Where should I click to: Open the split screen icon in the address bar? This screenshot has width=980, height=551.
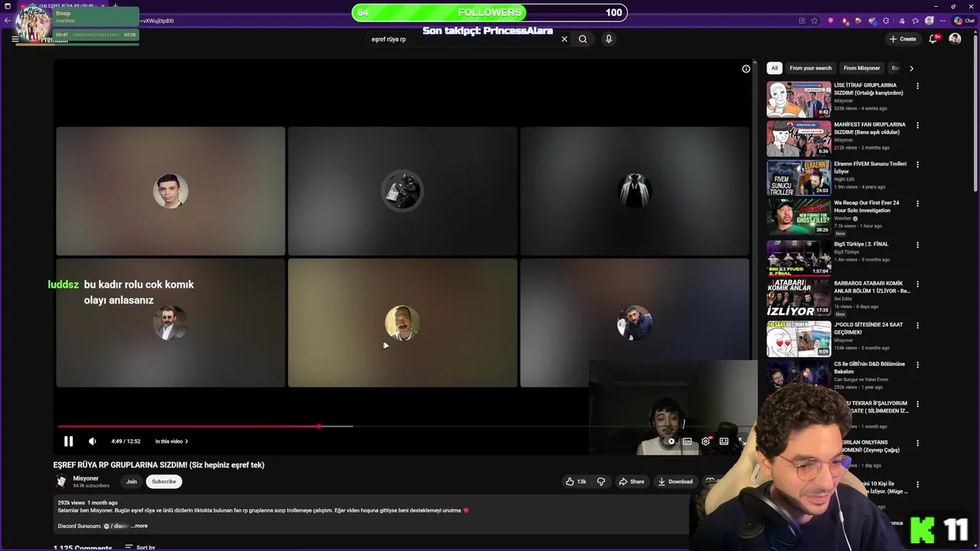[802, 21]
